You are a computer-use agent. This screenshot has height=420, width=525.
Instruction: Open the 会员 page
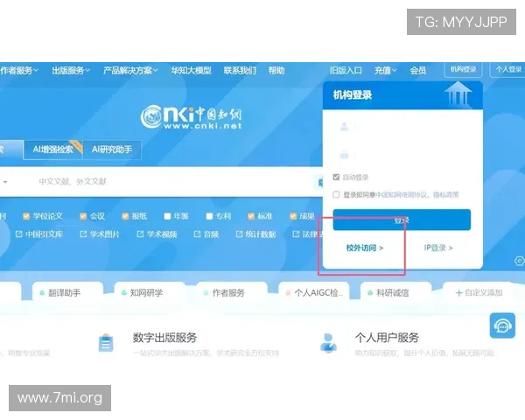[x=418, y=70]
